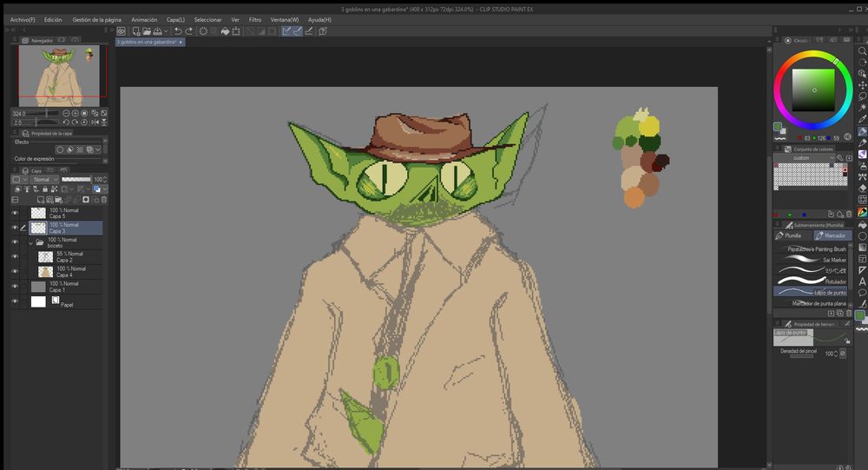Image resolution: width=868 pixels, height=470 pixels.
Task: Toggle visibility of Capa 4 layer
Action: pos(15,272)
